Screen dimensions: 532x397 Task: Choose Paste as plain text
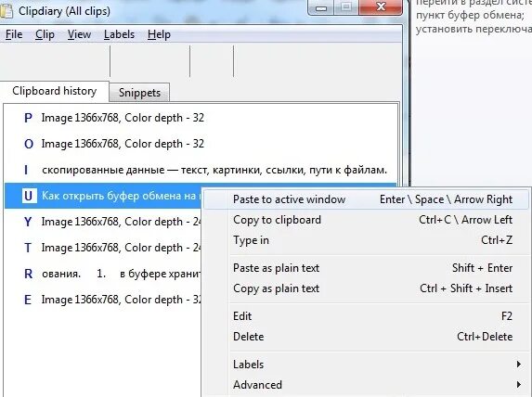pyautogui.click(x=366, y=268)
